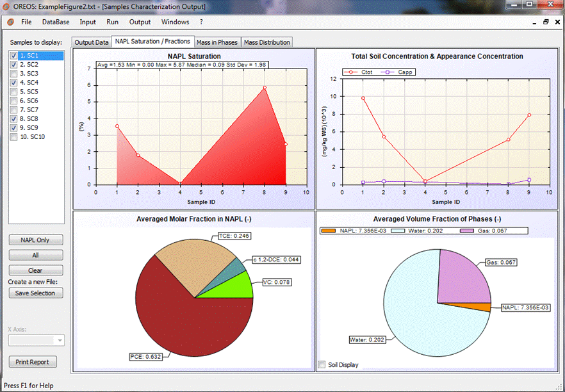
Task: Minimize the inner document window in menu bar
Action: (535, 22)
